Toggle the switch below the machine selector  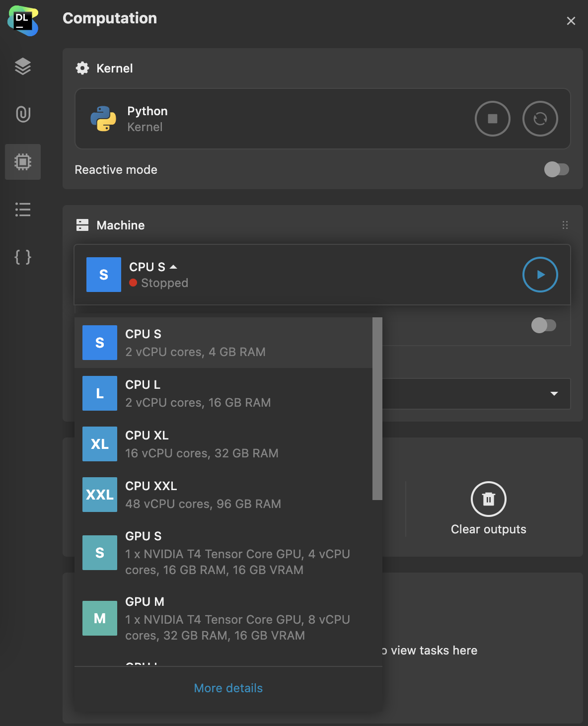[543, 325]
